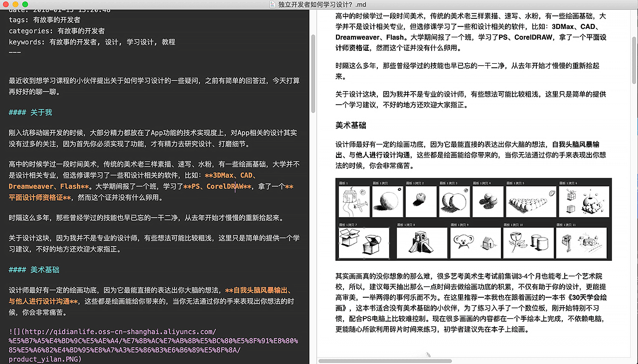The image size is (638, 364).
Task: Click the editor pane vertical scrollbar
Action: click(313, 74)
